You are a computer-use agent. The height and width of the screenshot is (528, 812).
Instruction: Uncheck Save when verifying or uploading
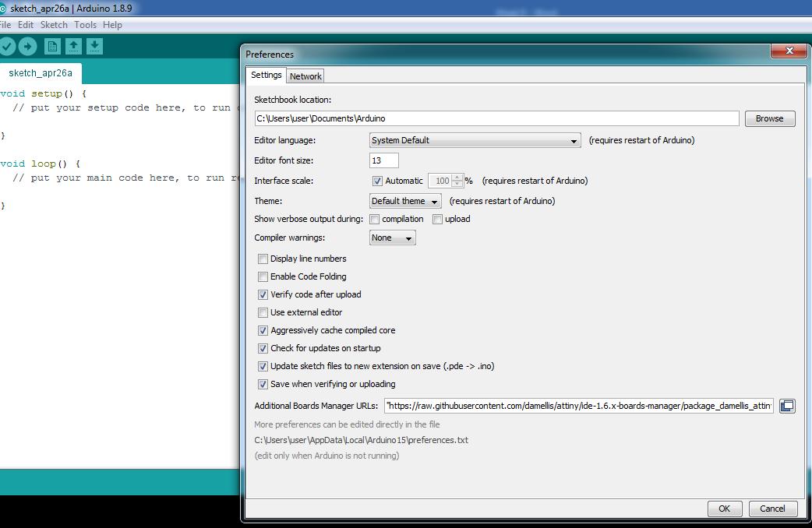point(263,384)
